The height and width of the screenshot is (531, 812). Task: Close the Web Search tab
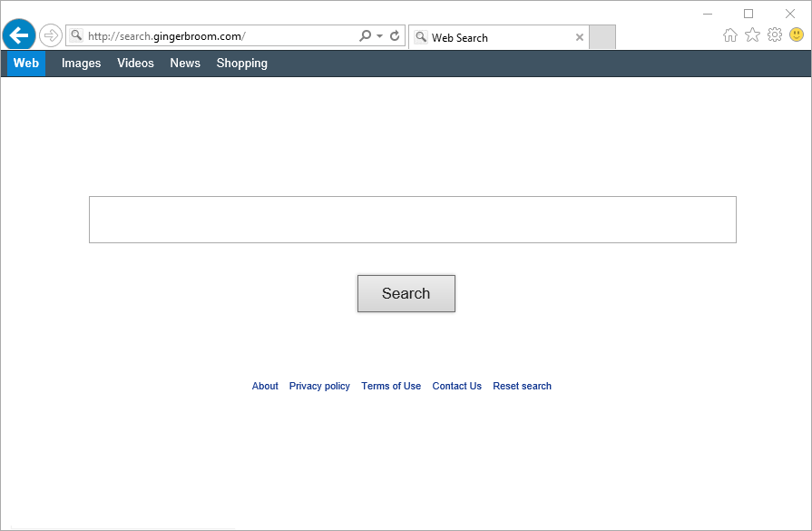click(580, 37)
